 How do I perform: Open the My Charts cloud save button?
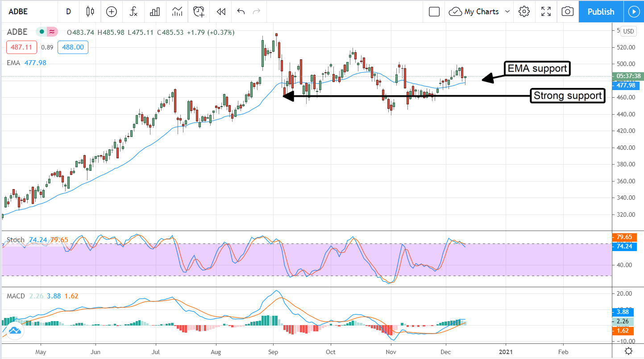[x=474, y=12]
